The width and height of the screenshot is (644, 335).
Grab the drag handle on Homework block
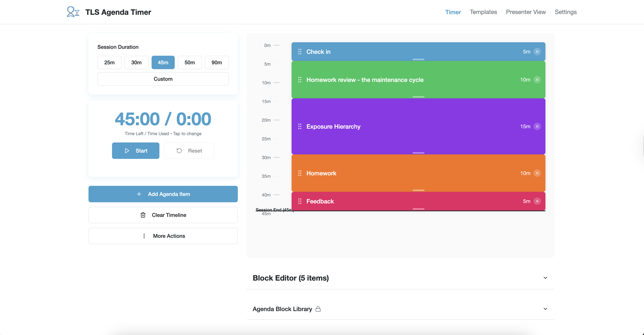[299, 173]
